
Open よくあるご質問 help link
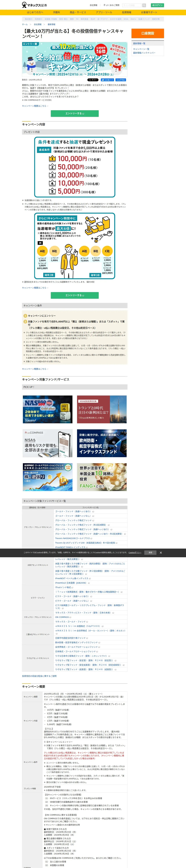pyautogui.click(x=111, y=5)
